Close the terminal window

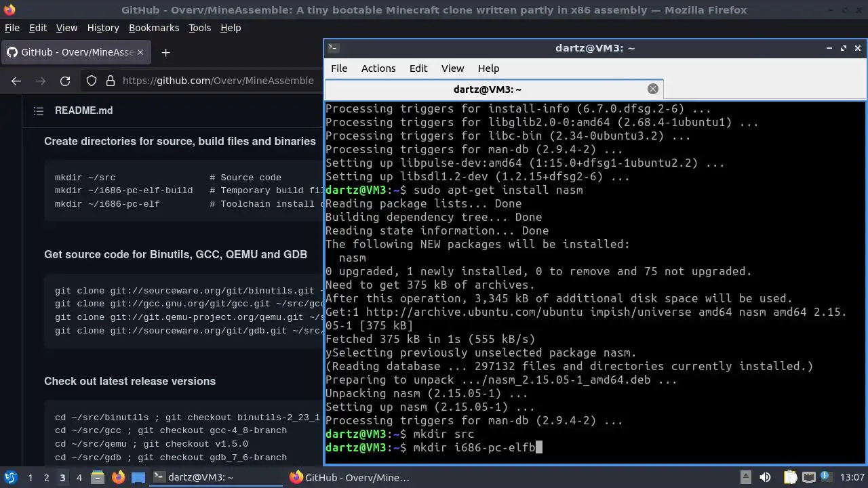coord(858,48)
